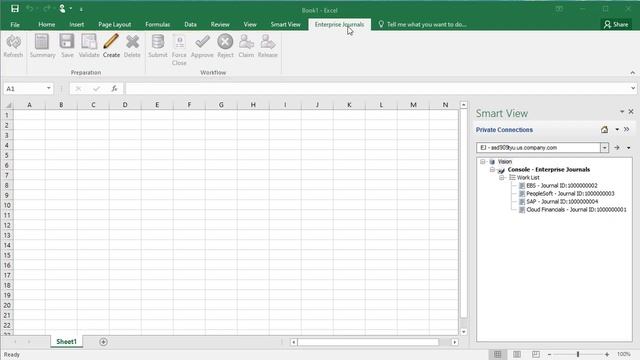Click the Release ribbon icon

[x=268, y=42]
